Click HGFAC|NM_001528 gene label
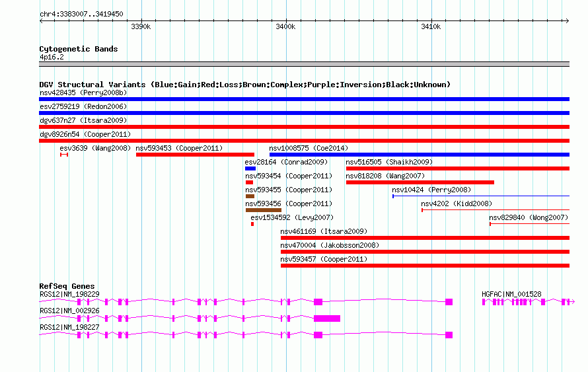This screenshot has width=588, height=372. (x=511, y=295)
